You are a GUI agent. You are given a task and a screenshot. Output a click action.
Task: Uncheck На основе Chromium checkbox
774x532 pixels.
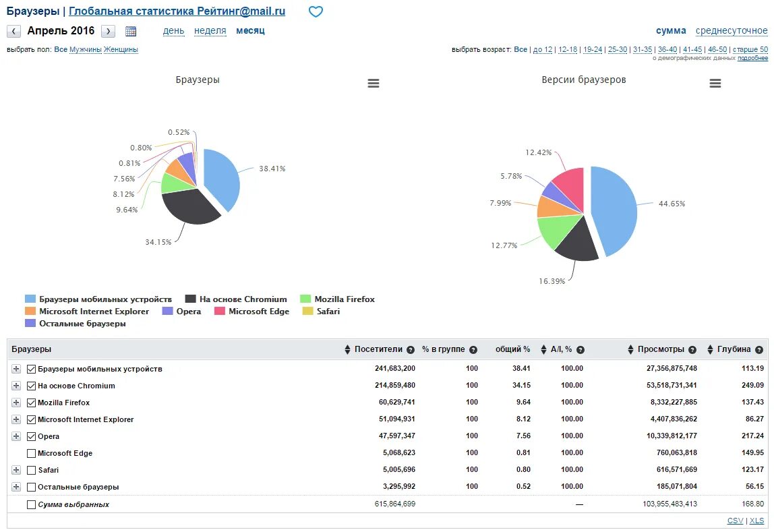[x=31, y=386]
